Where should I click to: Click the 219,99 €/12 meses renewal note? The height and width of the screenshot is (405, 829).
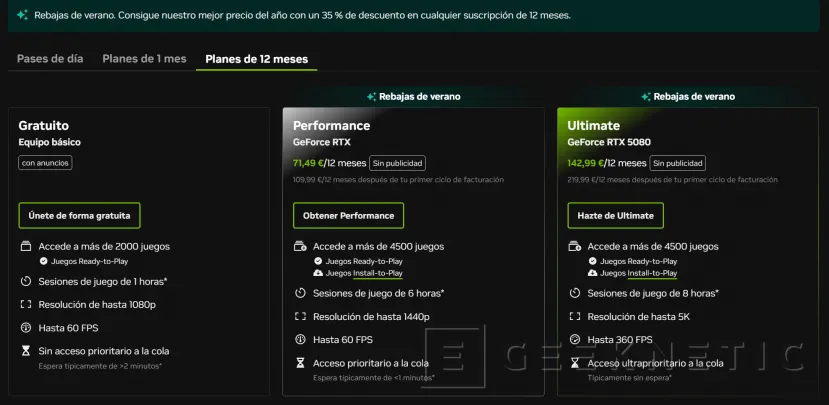pyautogui.click(x=673, y=180)
